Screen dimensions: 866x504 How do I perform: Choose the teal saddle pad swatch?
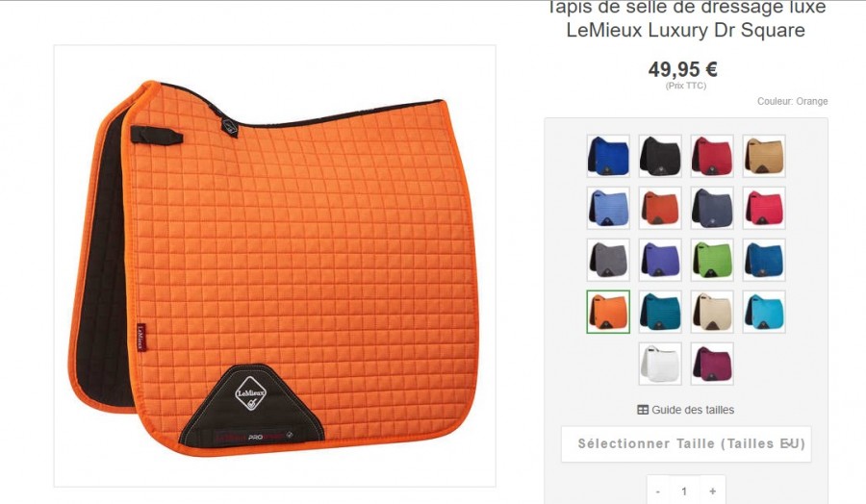(660, 312)
